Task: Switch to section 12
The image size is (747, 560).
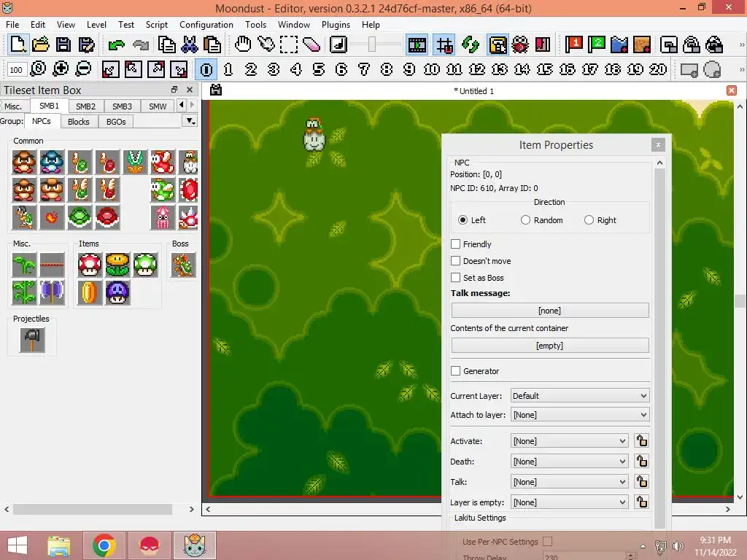Action: tap(476, 69)
